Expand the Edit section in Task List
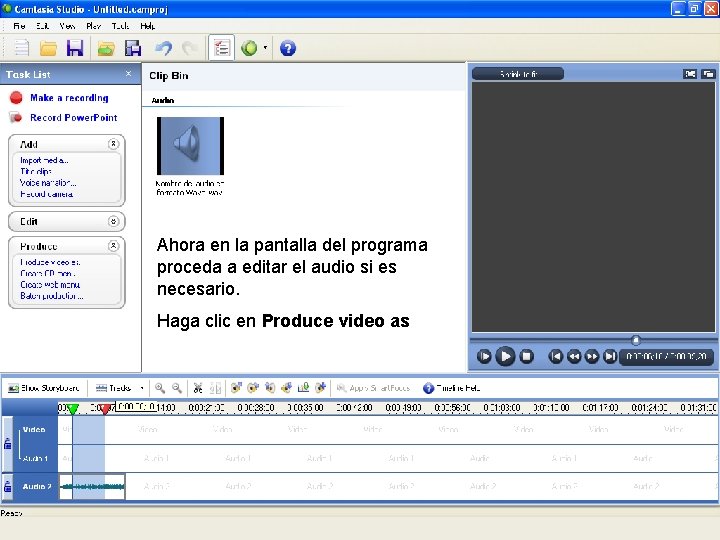720x540 pixels. point(113,221)
